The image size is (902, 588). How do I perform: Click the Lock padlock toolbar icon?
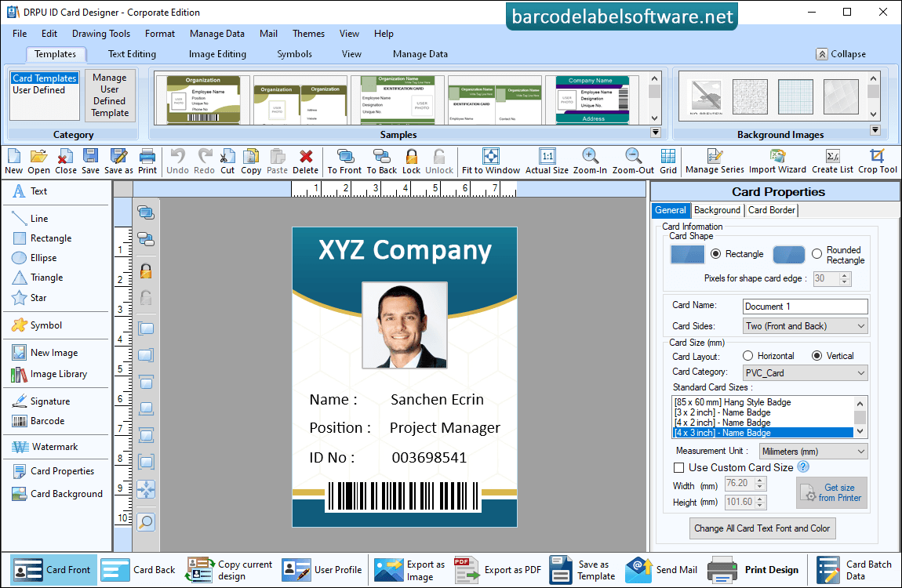(411, 162)
